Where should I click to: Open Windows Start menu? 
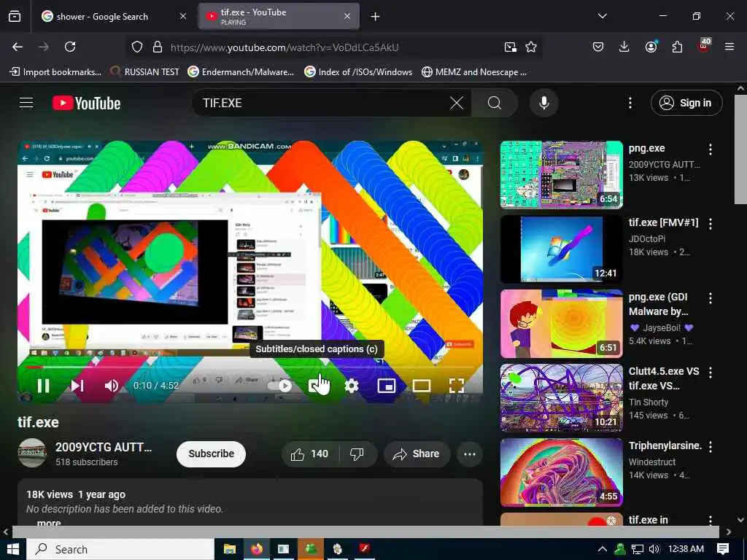13,549
